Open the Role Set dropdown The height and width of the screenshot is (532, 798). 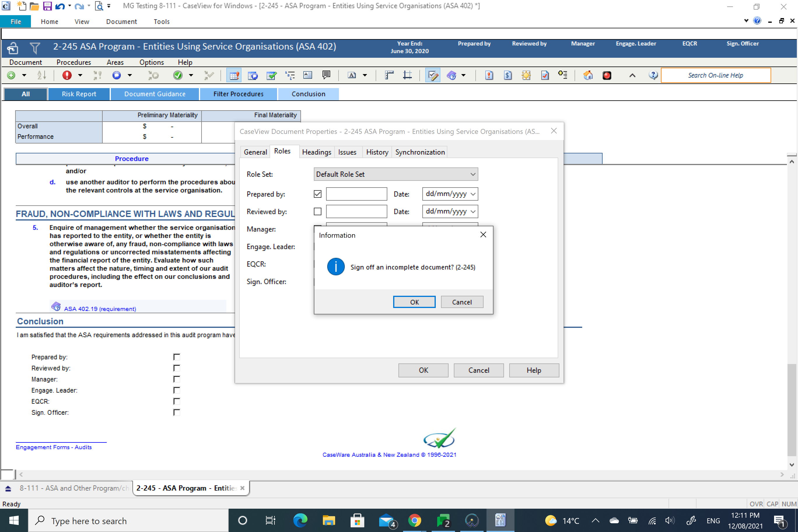click(x=395, y=174)
